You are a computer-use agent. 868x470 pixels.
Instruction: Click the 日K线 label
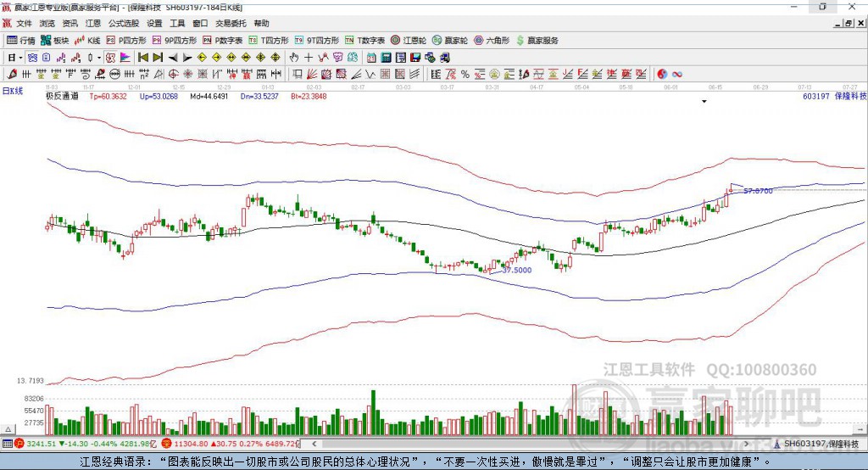[x=13, y=91]
